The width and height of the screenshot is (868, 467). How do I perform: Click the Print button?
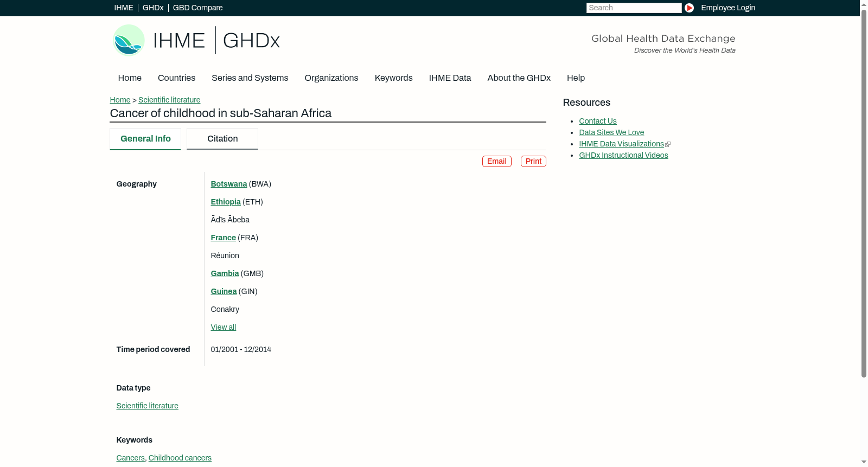pos(533,162)
